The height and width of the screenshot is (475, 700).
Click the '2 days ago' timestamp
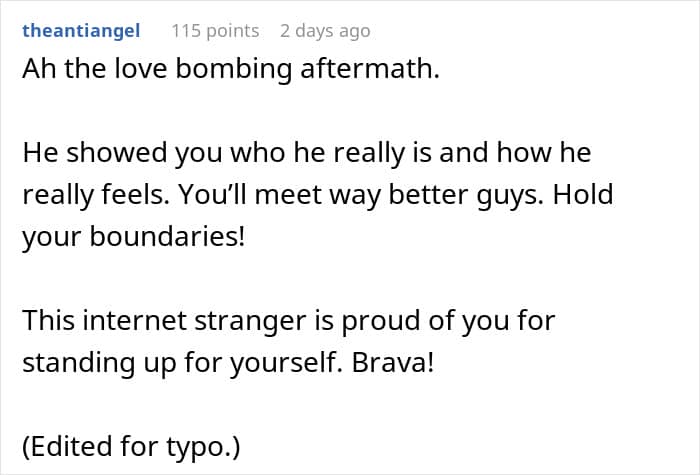tap(325, 31)
